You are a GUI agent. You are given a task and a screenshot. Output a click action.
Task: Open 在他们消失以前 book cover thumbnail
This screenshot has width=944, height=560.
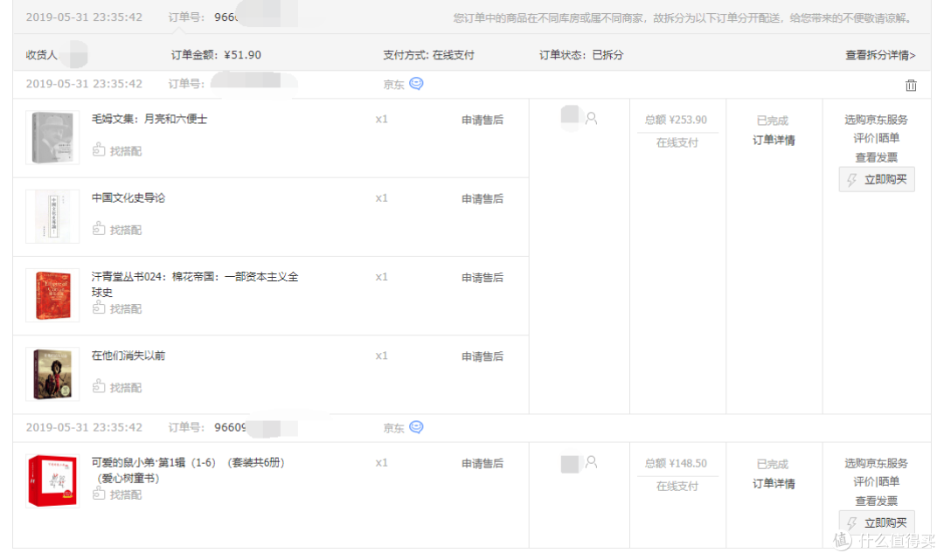tap(52, 374)
